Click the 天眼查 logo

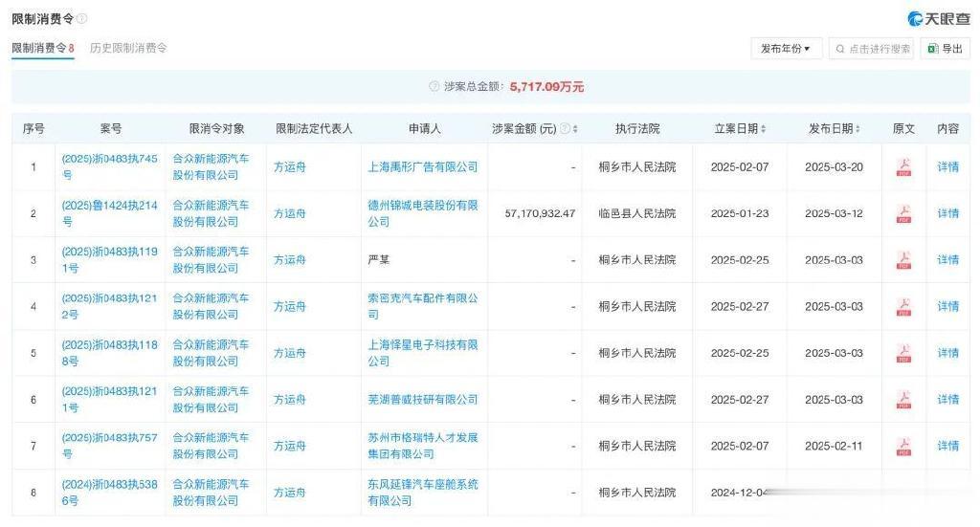click(x=938, y=19)
